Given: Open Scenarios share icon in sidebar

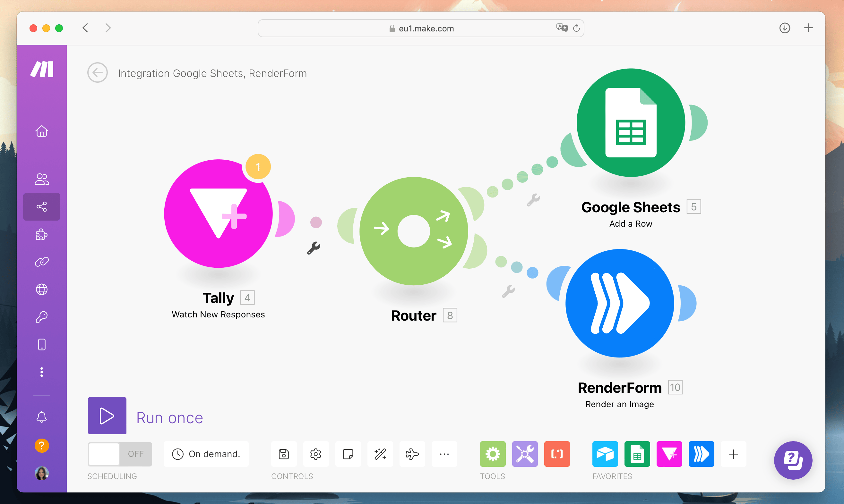Looking at the screenshot, I should pos(42,206).
